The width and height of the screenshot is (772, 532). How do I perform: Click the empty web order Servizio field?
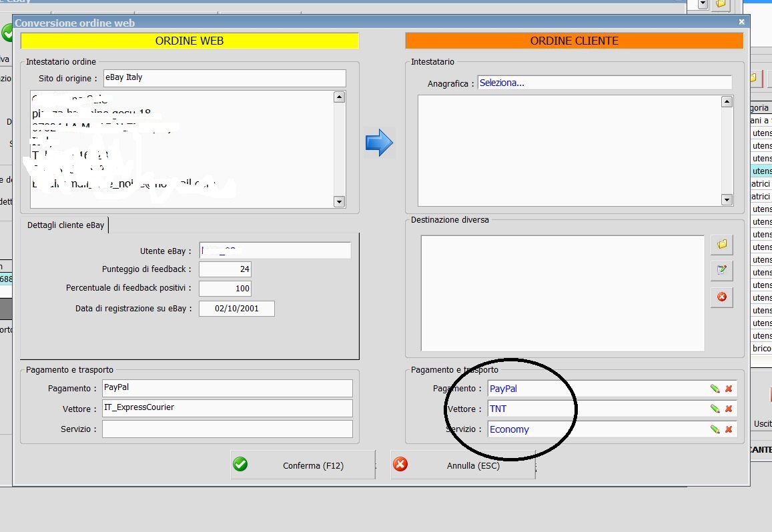click(228, 429)
